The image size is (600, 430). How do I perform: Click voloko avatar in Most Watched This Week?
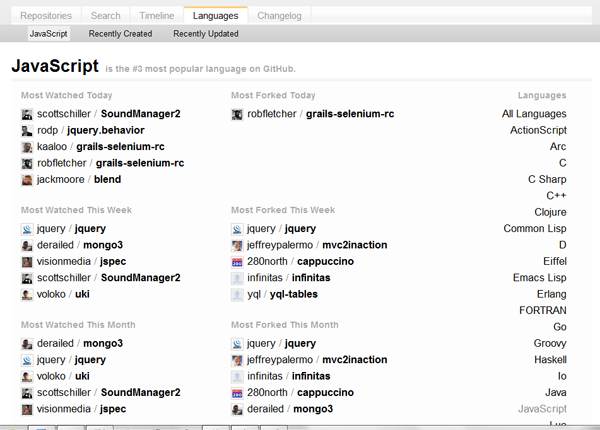pyautogui.click(x=27, y=295)
